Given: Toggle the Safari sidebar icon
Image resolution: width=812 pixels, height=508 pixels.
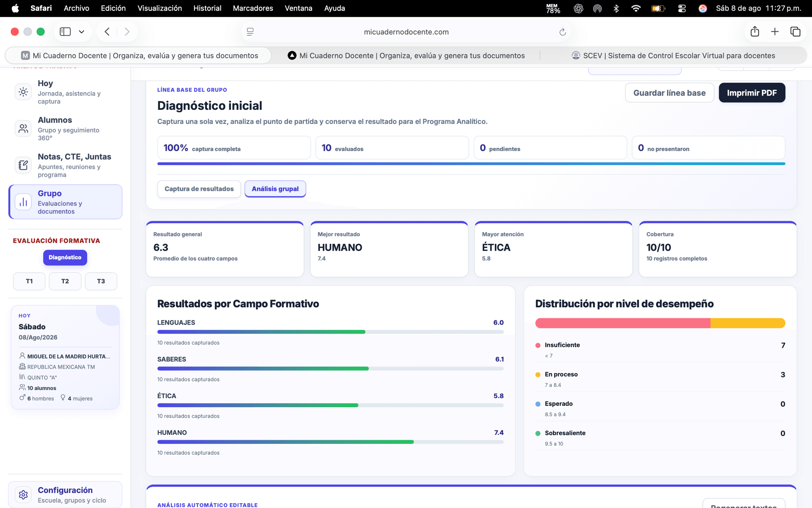Looking at the screenshot, I should (65, 32).
